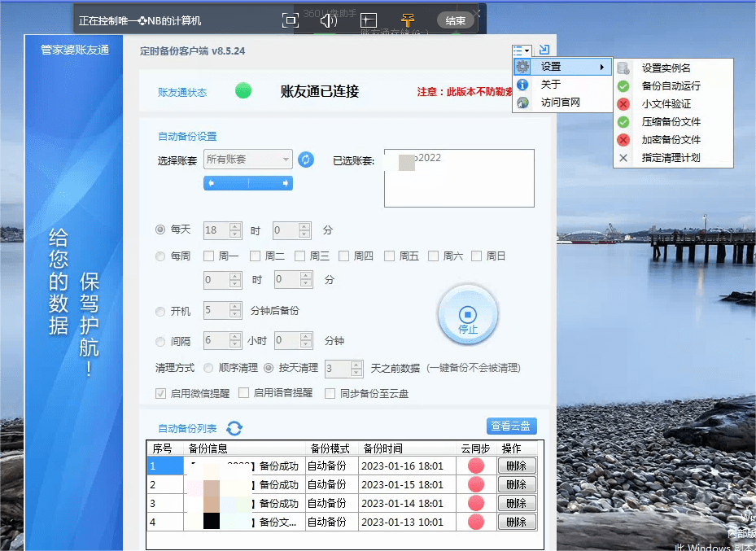Click the interval 分钟 spinner
This screenshot has height=551, width=756.
pos(294,340)
